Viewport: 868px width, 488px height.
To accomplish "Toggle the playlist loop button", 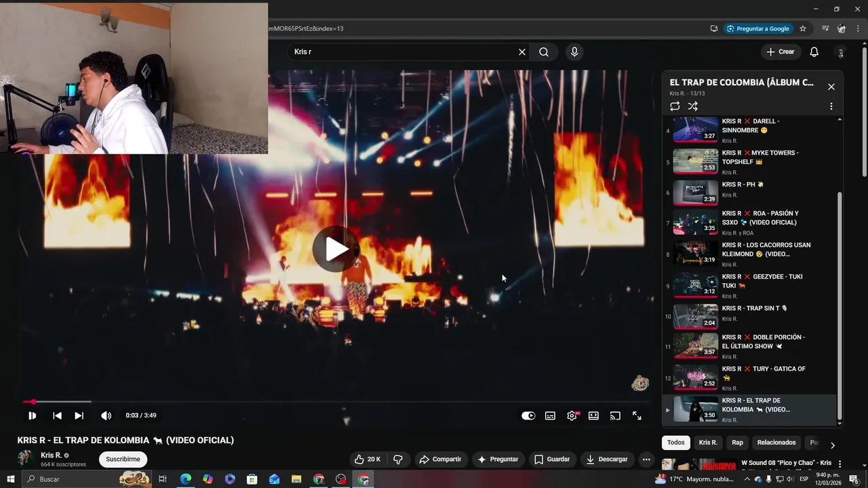I will click(675, 106).
